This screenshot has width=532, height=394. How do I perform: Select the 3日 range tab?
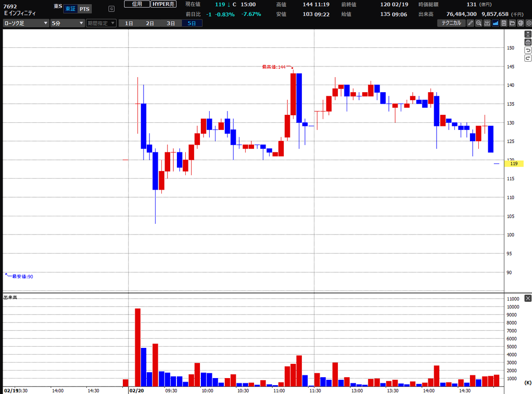pos(171,23)
